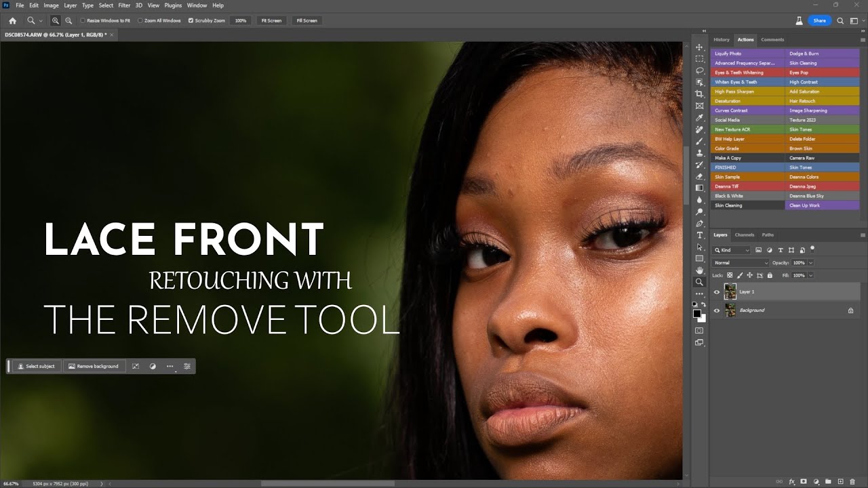
Task: Select the Rectangular Marquee tool
Action: coord(699,59)
